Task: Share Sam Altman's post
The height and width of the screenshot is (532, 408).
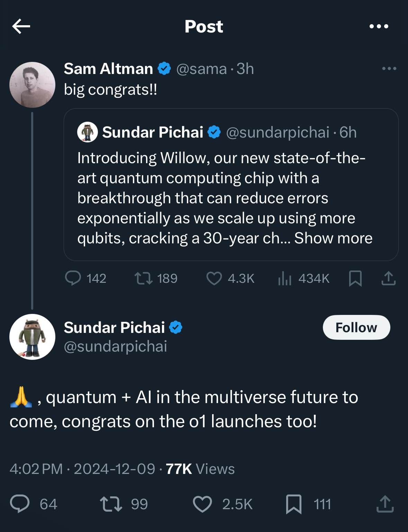Action: pos(388,278)
